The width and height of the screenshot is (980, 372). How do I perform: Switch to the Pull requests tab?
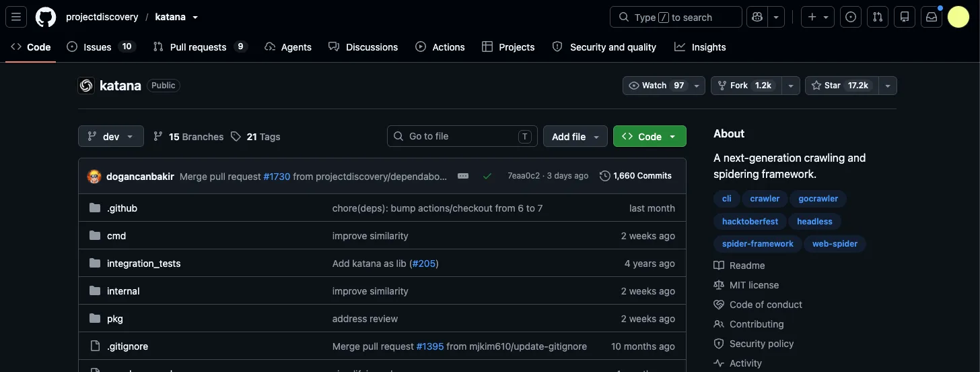click(201, 47)
